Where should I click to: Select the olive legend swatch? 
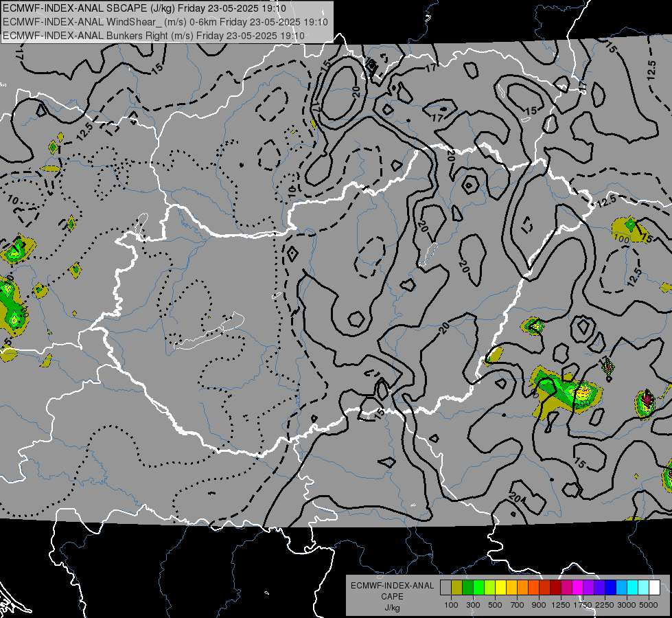click(x=457, y=588)
